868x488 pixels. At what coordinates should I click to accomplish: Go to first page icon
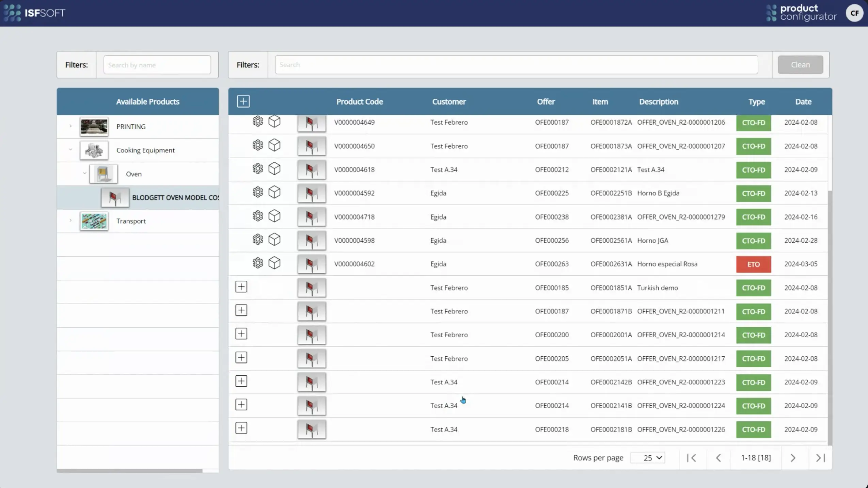click(692, 458)
